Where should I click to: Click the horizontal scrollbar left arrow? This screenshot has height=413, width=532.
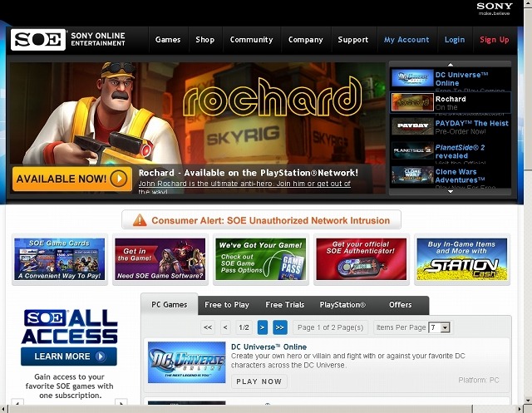pos(3,409)
